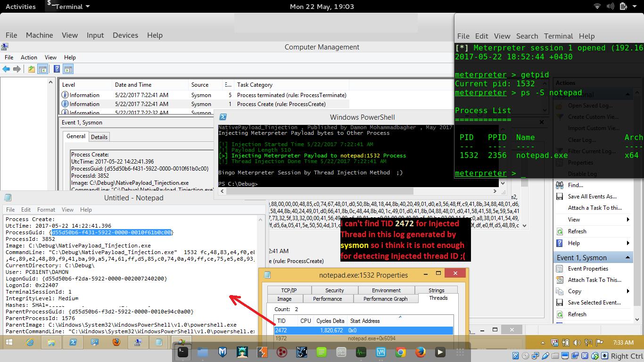Viewport: 644px width, 362px height.
Task: Toggle Show/Hide Action Pane toolbar button
Action: (68, 69)
